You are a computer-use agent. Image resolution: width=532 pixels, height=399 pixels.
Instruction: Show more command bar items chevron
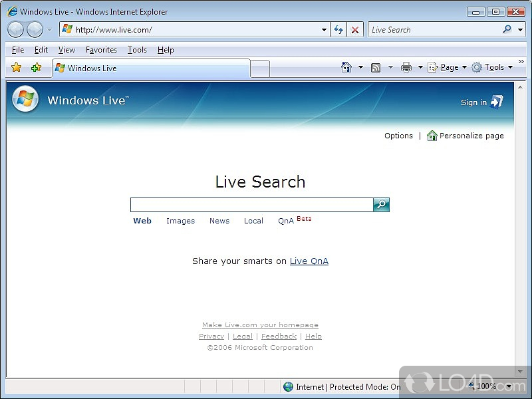(521, 61)
